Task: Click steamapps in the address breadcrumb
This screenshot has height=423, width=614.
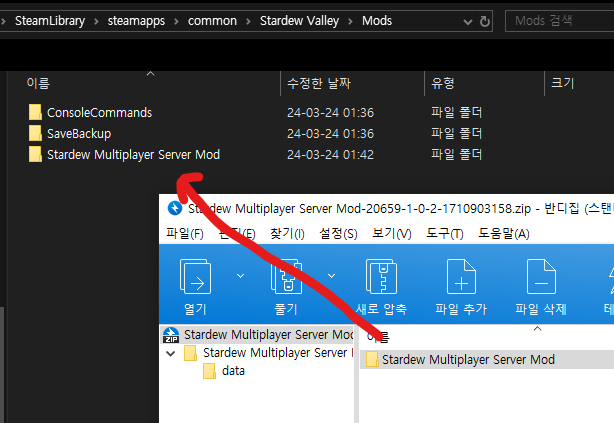Action: point(136,21)
